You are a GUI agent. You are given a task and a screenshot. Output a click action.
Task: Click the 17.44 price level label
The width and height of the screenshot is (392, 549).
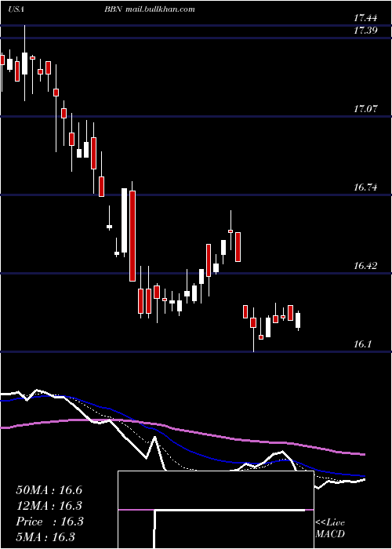click(365, 19)
